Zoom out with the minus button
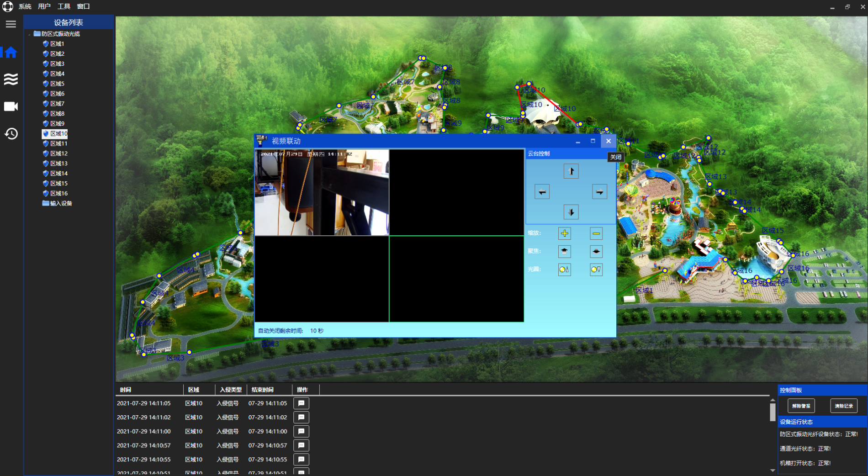 tap(596, 233)
